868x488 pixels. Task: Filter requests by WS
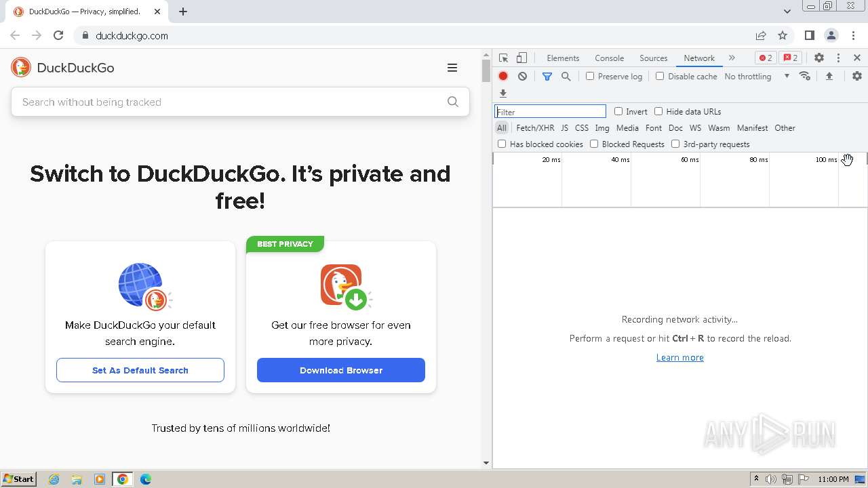(695, 128)
